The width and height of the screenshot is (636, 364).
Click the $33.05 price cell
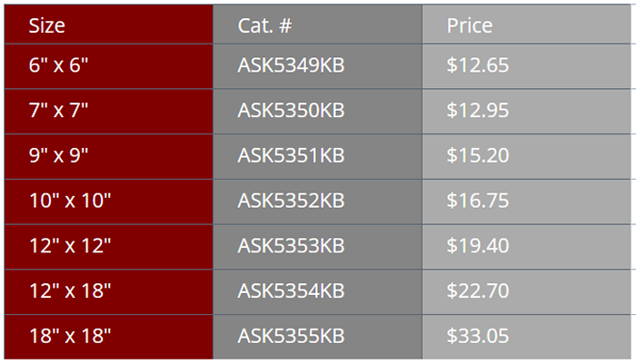click(x=477, y=336)
